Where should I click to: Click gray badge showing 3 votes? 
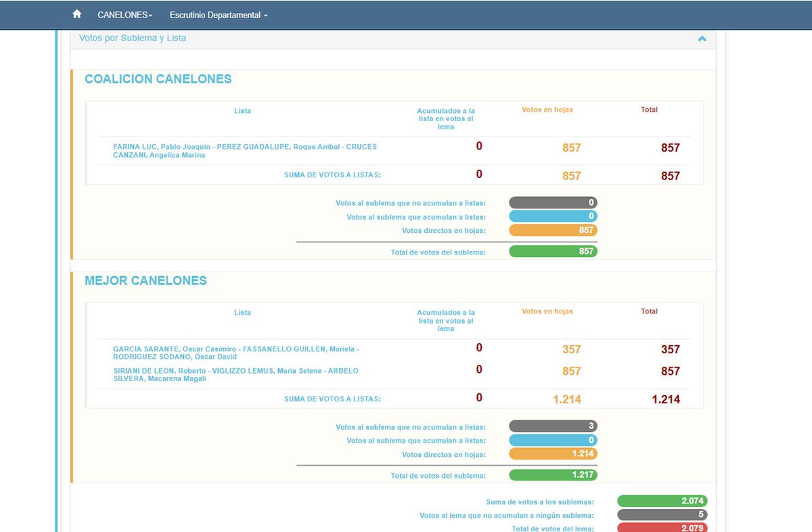click(553, 426)
